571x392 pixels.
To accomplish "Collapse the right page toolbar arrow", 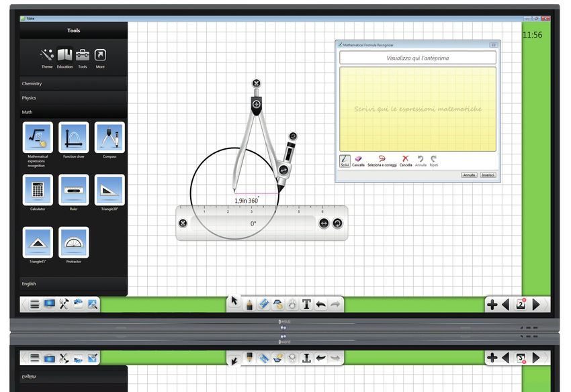I will click(546, 305).
